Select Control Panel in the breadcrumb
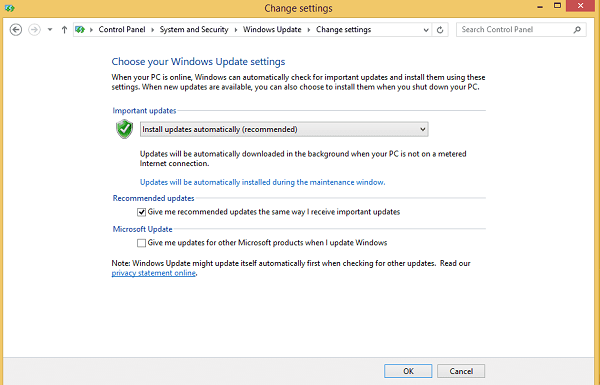 122,29
